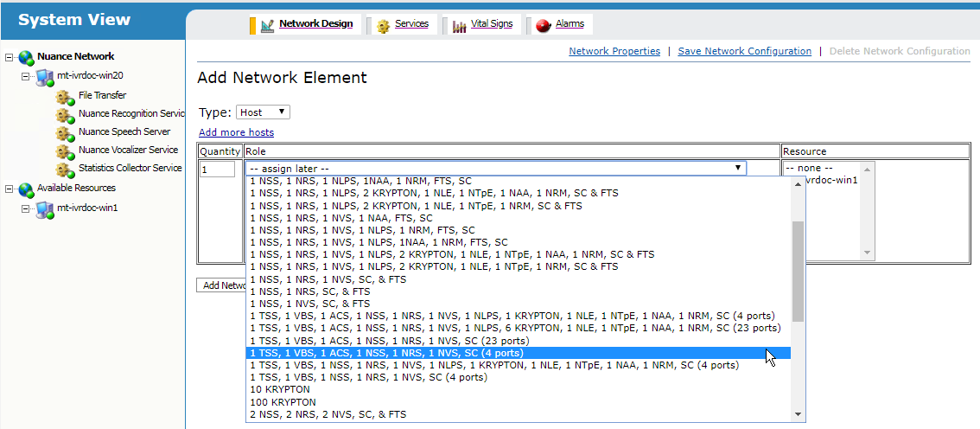
Task: Click the red Alarms icon
Action: tap(544, 26)
